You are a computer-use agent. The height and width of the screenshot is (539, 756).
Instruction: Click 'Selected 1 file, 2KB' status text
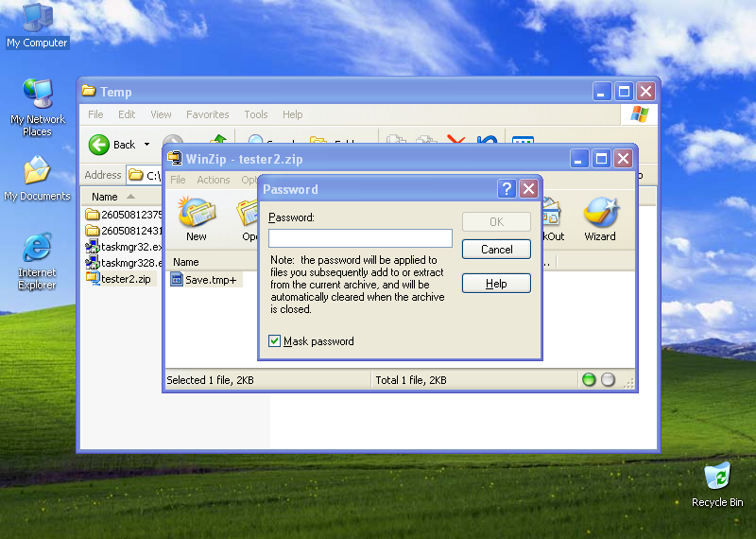(x=210, y=380)
